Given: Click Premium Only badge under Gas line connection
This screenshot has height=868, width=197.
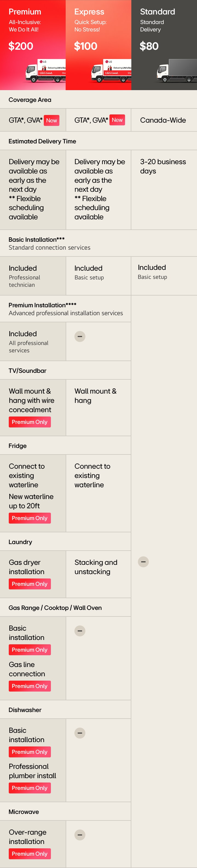Looking at the screenshot, I should coord(30,686).
